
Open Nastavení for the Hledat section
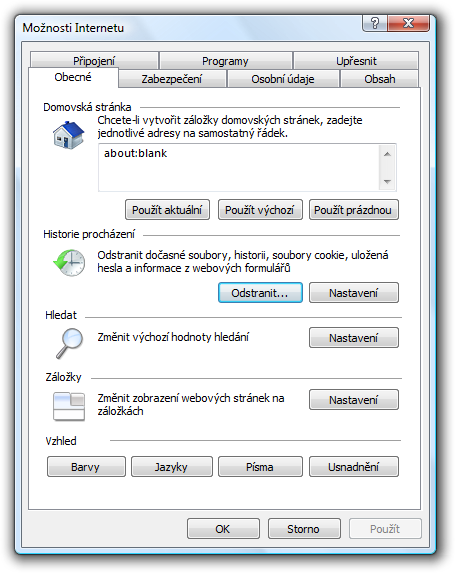tap(353, 338)
